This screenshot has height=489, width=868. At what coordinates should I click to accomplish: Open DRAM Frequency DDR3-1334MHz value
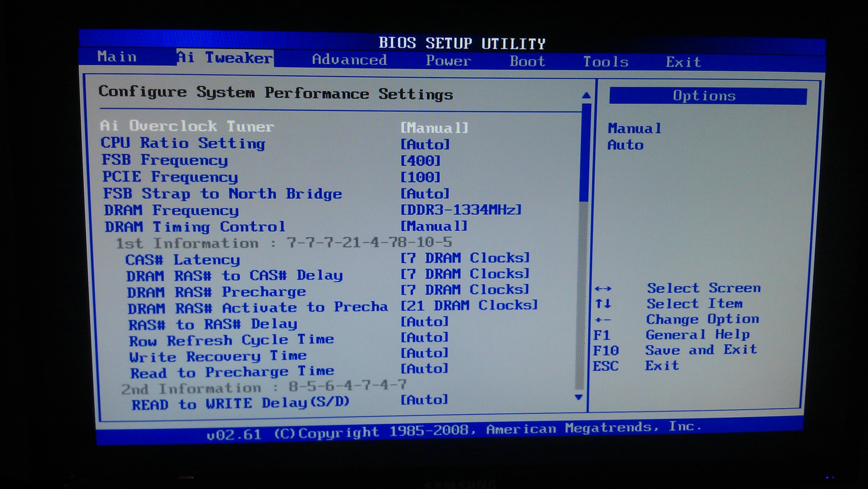[461, 210]
